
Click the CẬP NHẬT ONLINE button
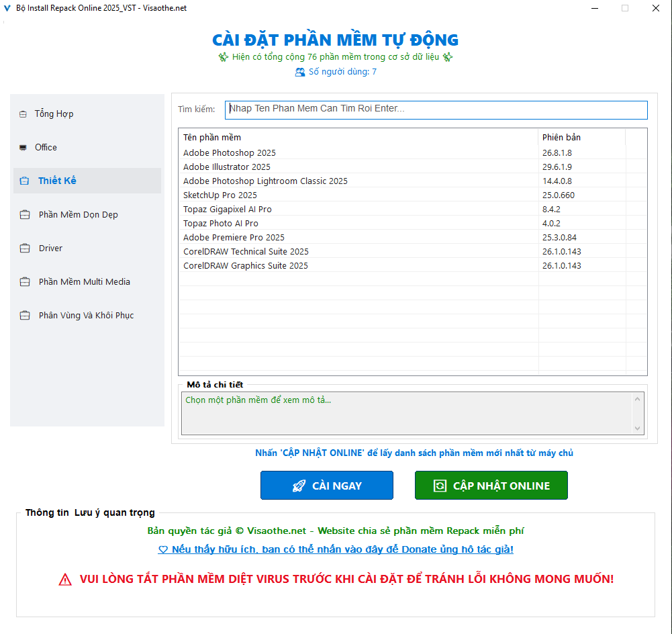point(491,486)
